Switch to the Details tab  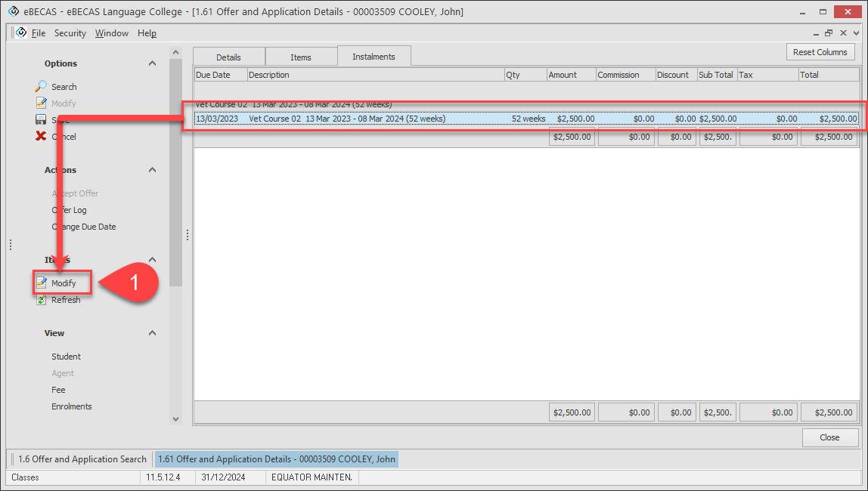[228, 57]
